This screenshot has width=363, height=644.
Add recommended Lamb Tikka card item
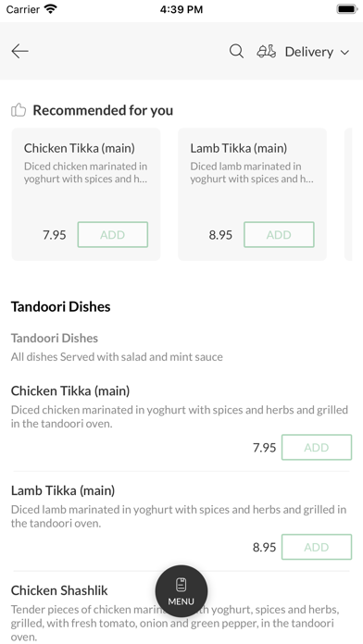(x=279, y=234)
